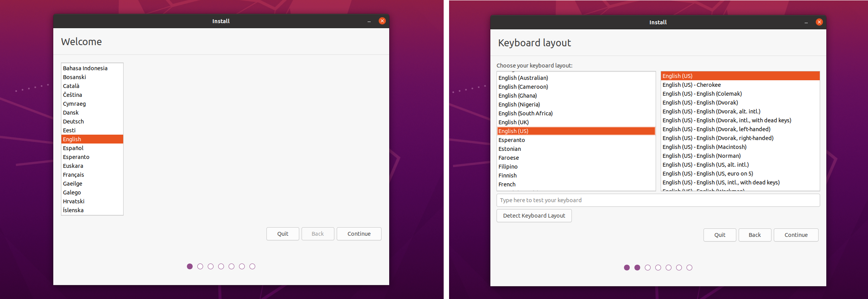Select Bosanski language
Screen dimensions: 868x299
tap(92, 77)
